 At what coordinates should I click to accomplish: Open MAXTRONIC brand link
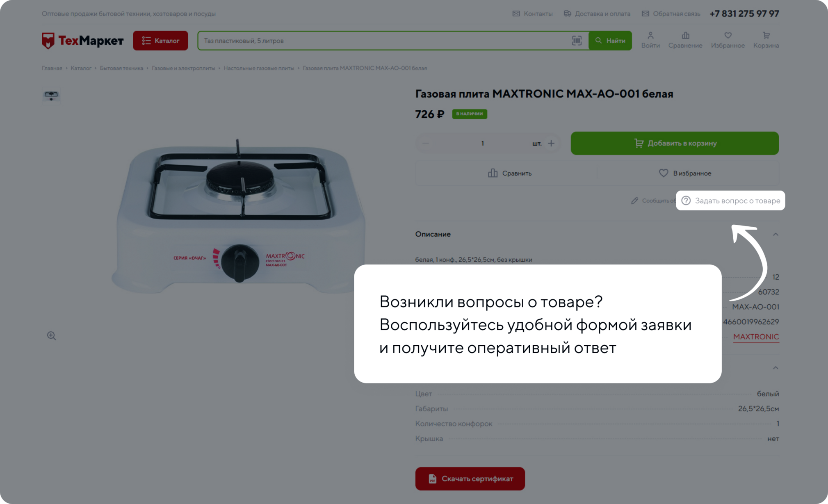click(756, 337)
